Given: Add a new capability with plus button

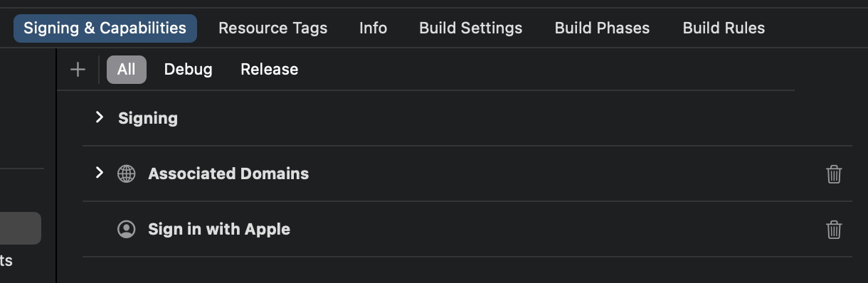Looking at the screenshot, I should [78, 70].
